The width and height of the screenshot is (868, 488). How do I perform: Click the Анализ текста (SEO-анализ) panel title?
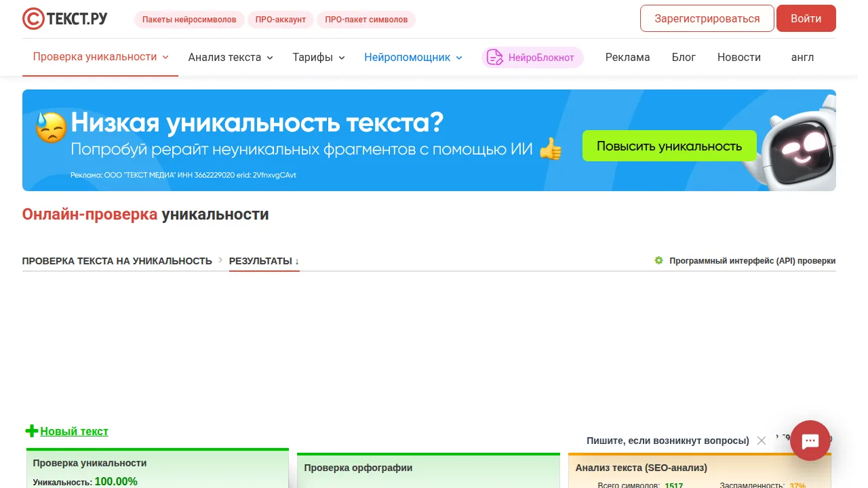tap(642, 468)
